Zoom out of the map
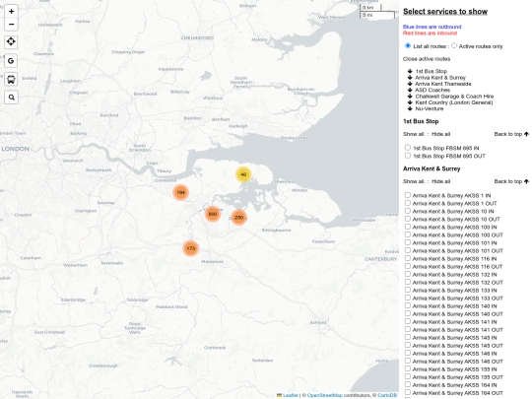The image size is (532, 399). tap(11, 25)
